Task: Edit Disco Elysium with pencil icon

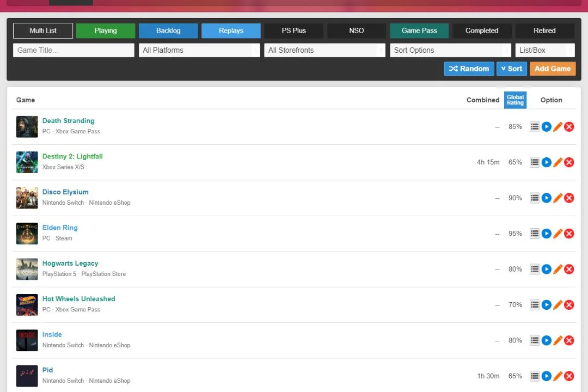Action: pos(558,198)
